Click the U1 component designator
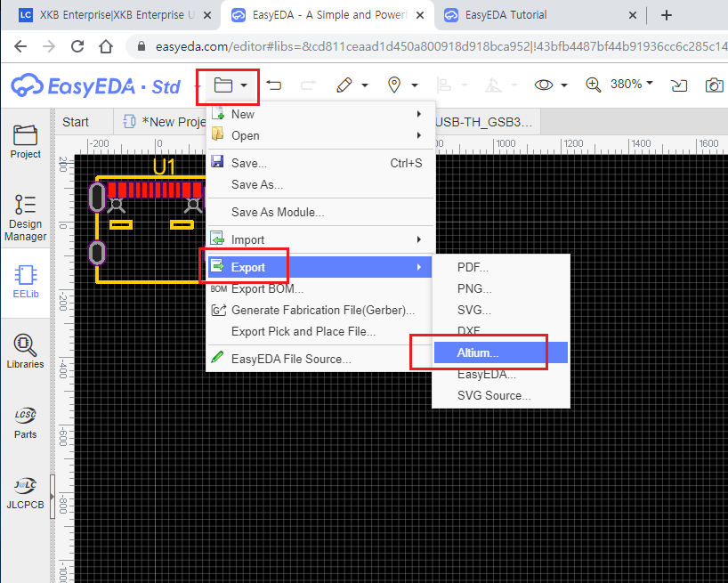The image size is (728, 583). click(164, 167)
